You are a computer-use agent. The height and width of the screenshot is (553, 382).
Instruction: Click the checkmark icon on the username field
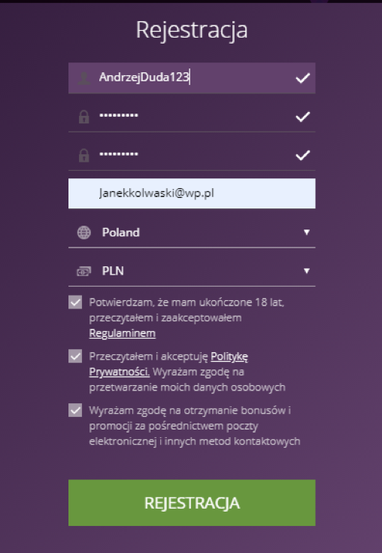pyautogui.click(x=303, y=78)
